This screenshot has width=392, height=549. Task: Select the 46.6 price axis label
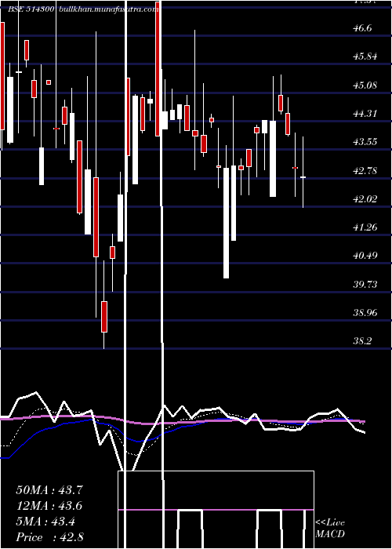[362, 28]
